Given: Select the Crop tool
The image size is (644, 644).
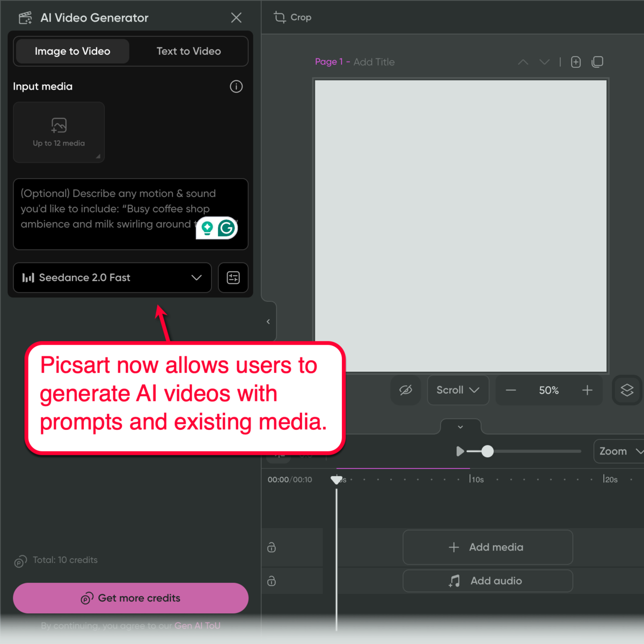Looking at the screenshot, I should tap(292, 17).
